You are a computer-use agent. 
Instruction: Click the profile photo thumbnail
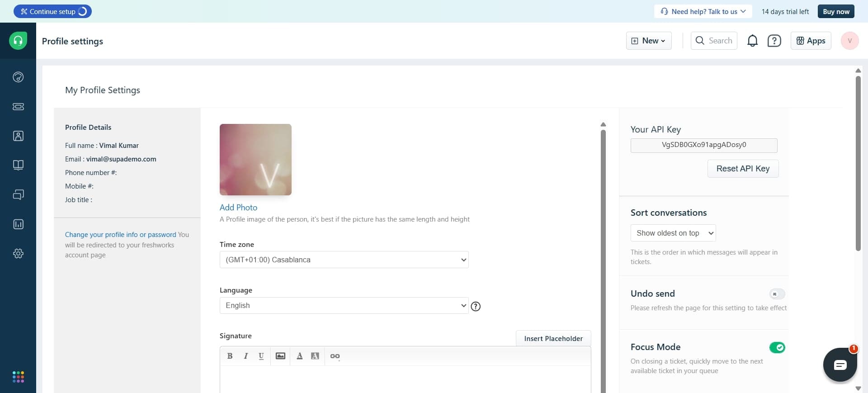(x=255, y=160)
